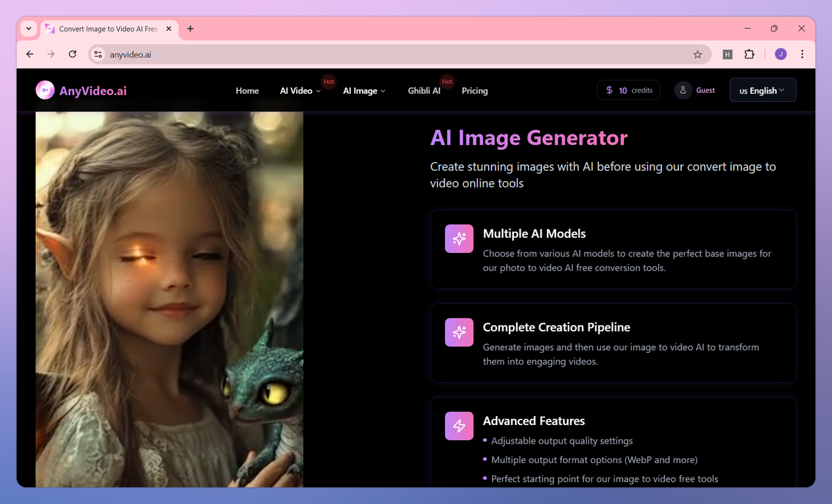This screenshot has height=504, width=832.
Task: Click the anyvideo.ai address bar
Action: point(399,54)
